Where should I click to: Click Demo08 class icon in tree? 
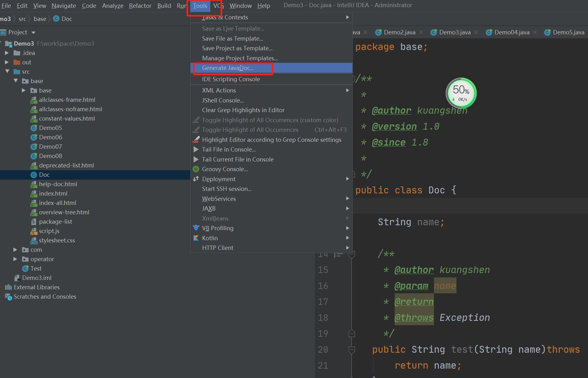click(x=34, y=156)
